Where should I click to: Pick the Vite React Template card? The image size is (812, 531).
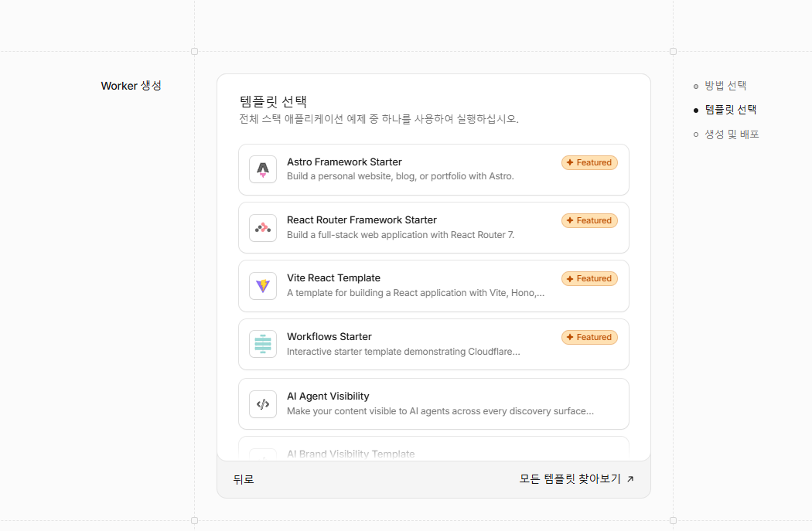(x=433, y=286)
